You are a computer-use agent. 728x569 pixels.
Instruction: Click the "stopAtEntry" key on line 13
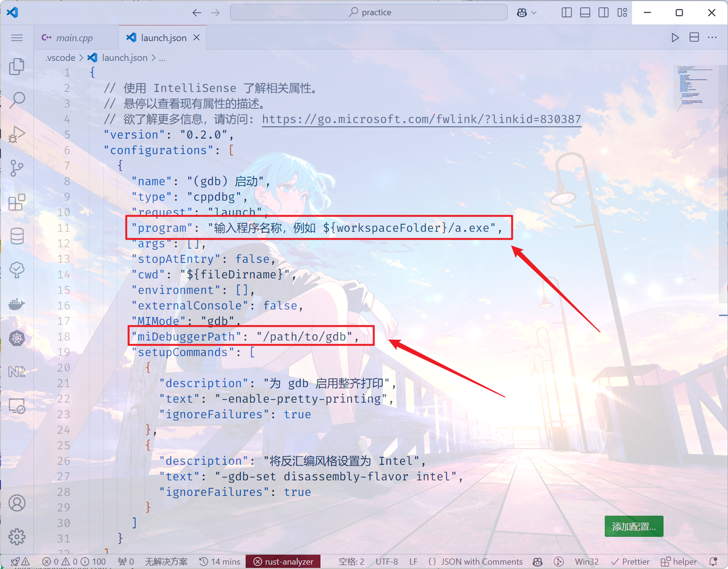(176, 259)
